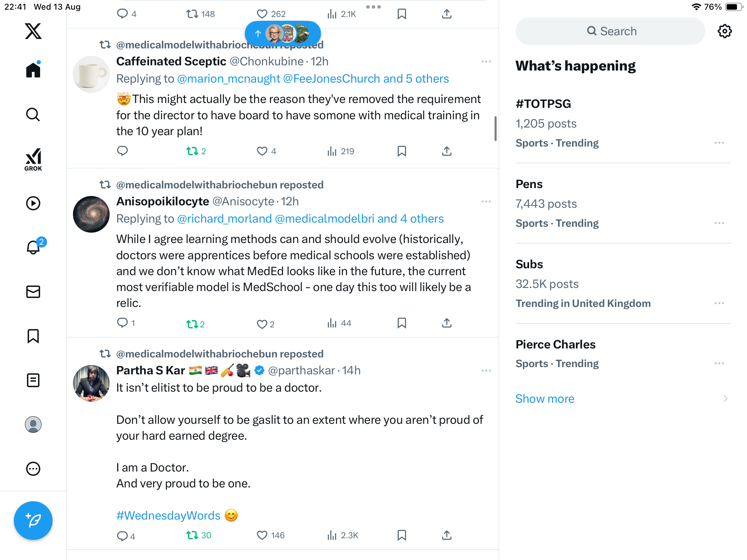Open the Notifications bell
The width and height of the screenshot is (747, 560).
[x=34, y=248]
